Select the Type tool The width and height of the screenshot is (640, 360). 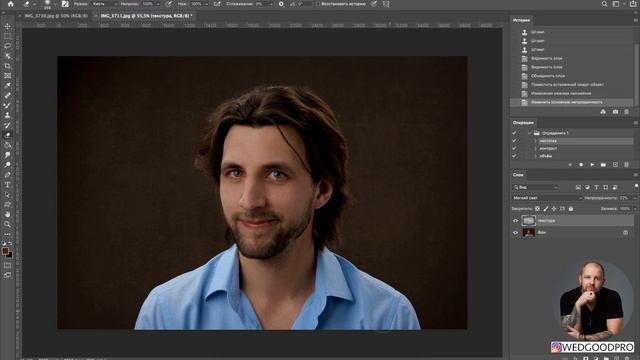click(7, 184)
